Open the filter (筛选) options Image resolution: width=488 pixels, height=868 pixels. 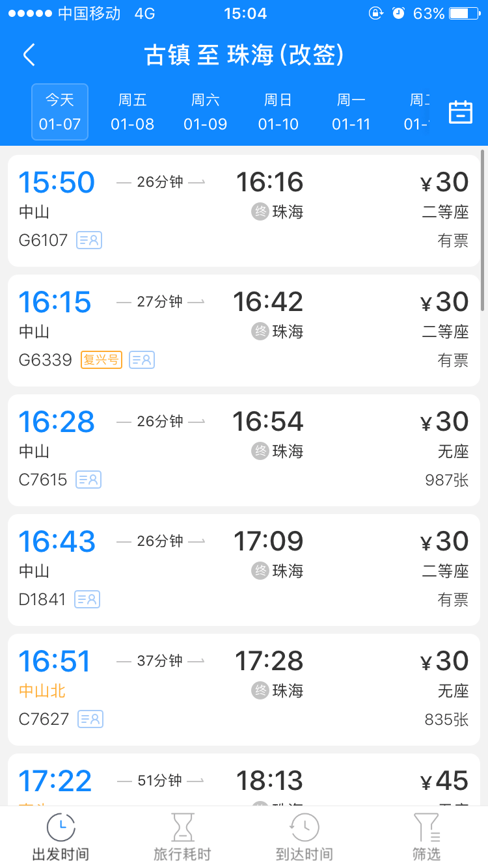[426, 838]
